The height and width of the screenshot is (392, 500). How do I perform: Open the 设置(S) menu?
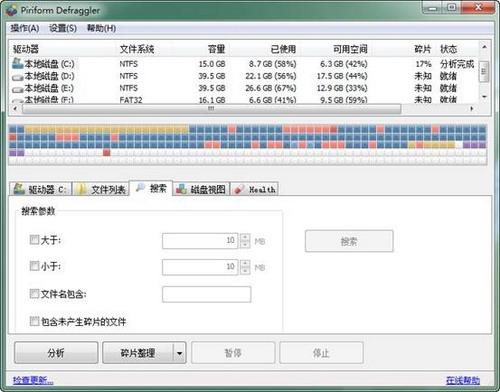(63, 28)
